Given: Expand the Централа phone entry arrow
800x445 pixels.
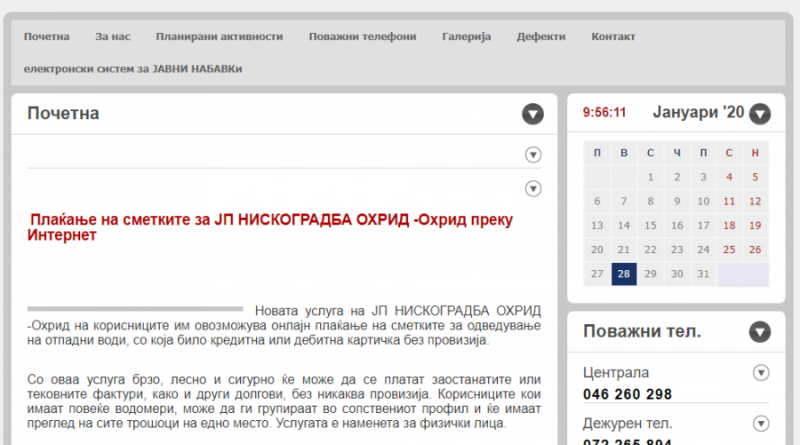Looking at the screenshot, I should 760,373.
